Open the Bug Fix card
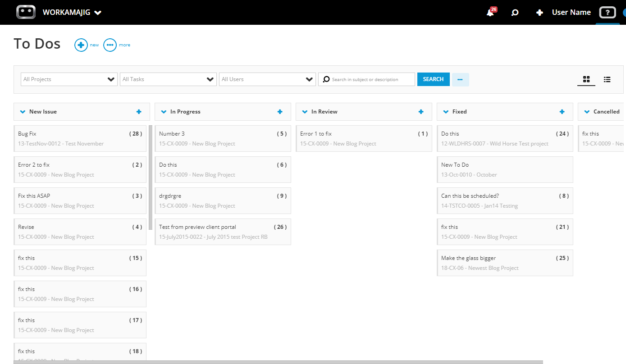Screen dimensions: 626x364 click(80, 138)
